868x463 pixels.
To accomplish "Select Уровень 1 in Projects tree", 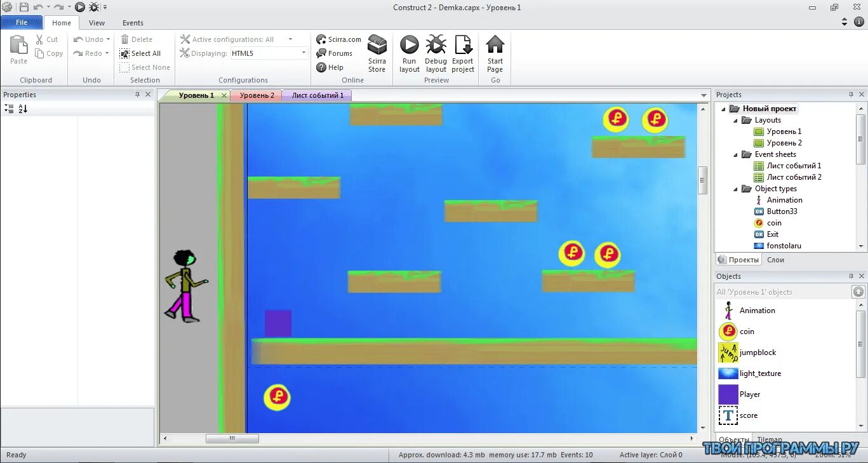I will click(x=778, y=131).
